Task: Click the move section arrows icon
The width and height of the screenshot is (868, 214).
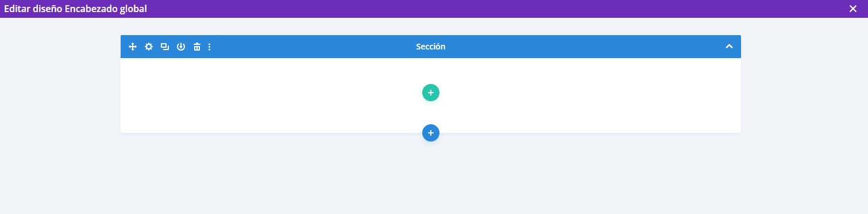Action: 133,47
